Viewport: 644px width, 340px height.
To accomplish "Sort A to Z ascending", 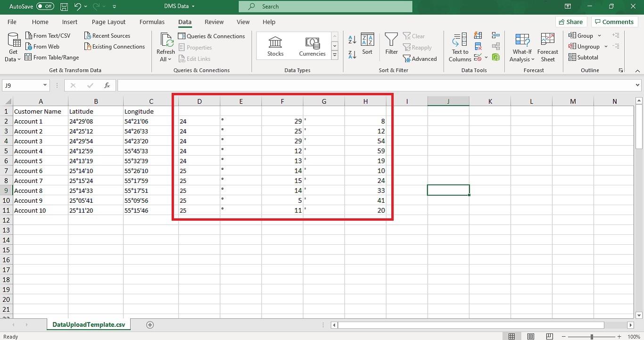I will pyautogui.click(x=352, y=40).
